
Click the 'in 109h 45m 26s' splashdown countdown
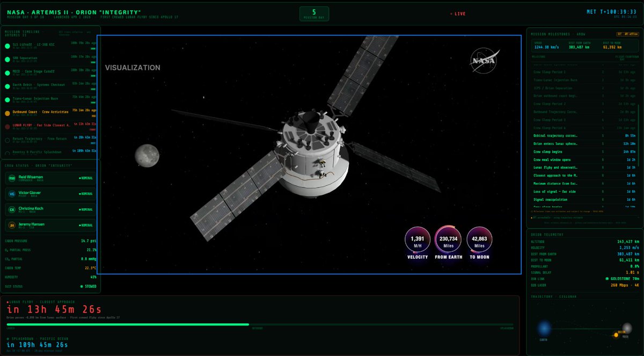pyautogui.click(x=37, y=344)
